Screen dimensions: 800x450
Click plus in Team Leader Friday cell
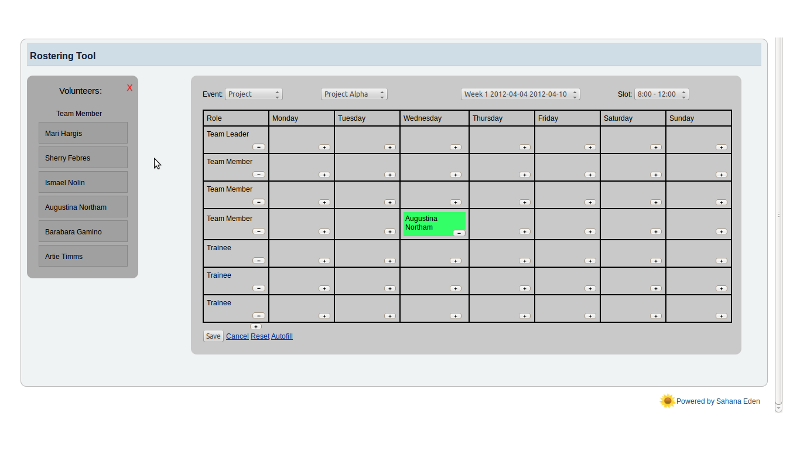tap(590, 147)
